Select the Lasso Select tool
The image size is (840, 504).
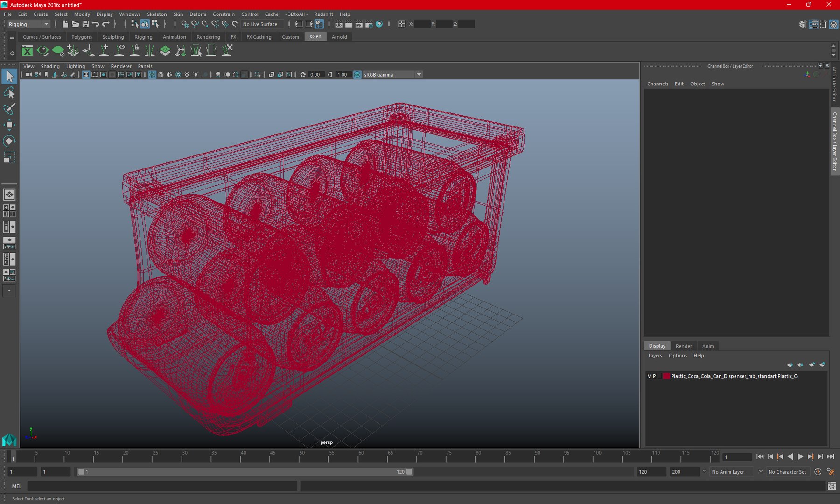[x=9, y=93]
